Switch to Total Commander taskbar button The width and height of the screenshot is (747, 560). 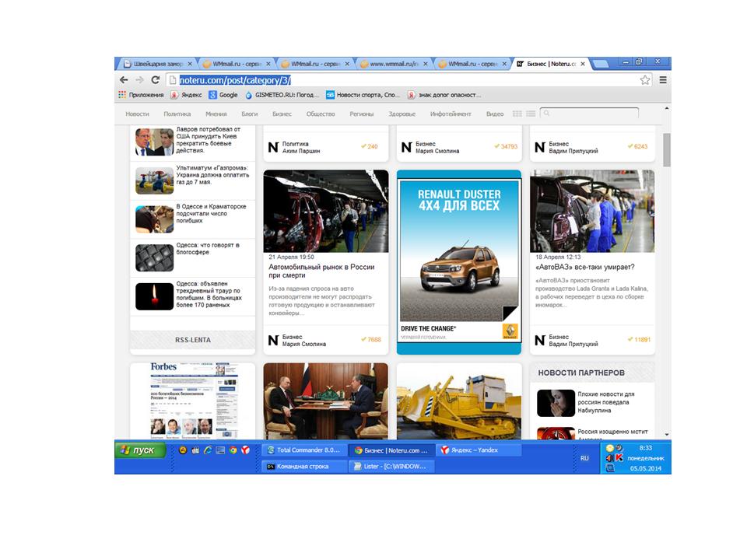pos(304,450)
